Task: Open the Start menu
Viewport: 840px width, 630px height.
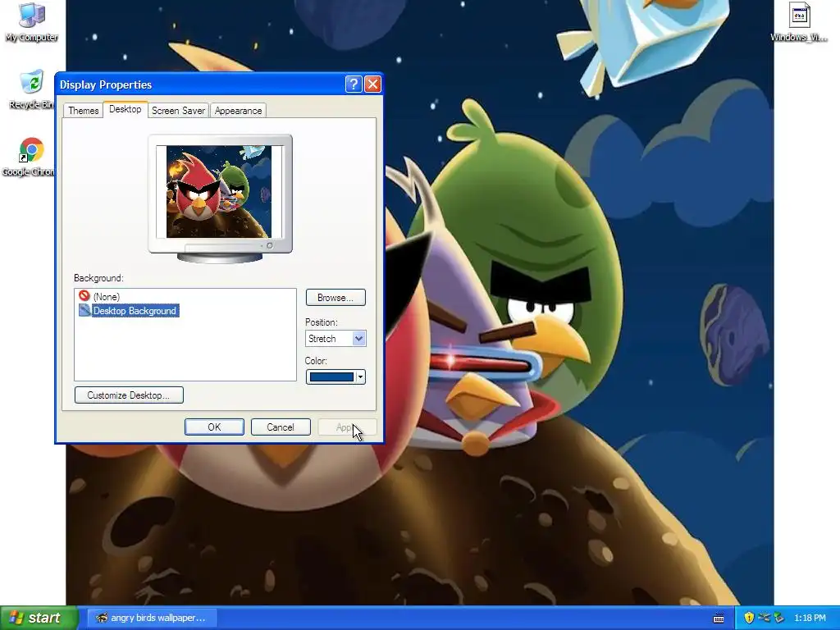Action: pos(39,618)
